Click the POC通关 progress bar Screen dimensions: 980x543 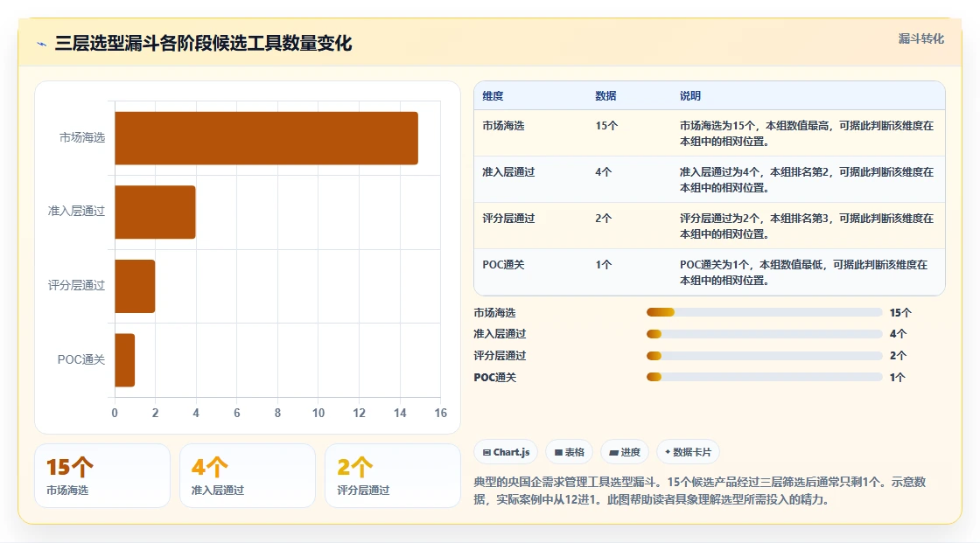click(764, 377)
